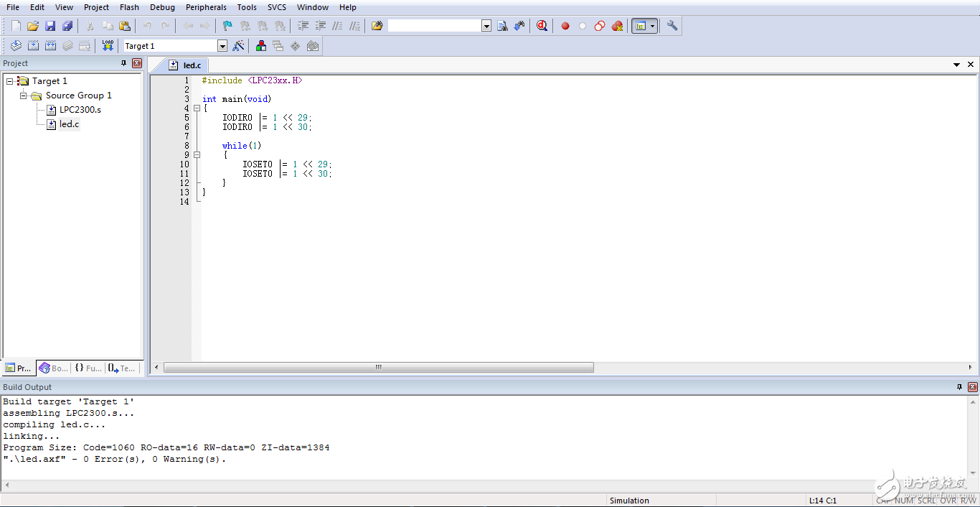Start the debug session with the magnifier icon
This screenshot has height=507, width=980.
pyautogui.click(x=542, y=26)
